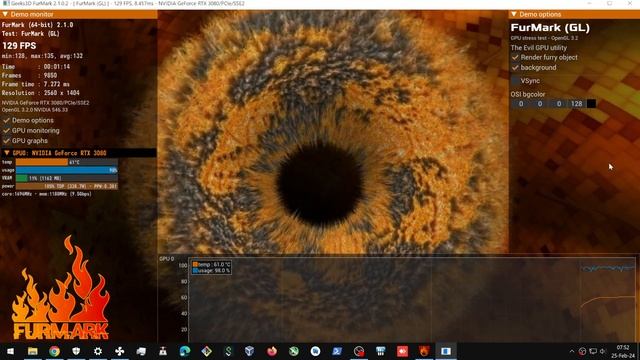640x360 pixels.
Task: Show hidden system tray icons chevron
Action: click(572, 351)
